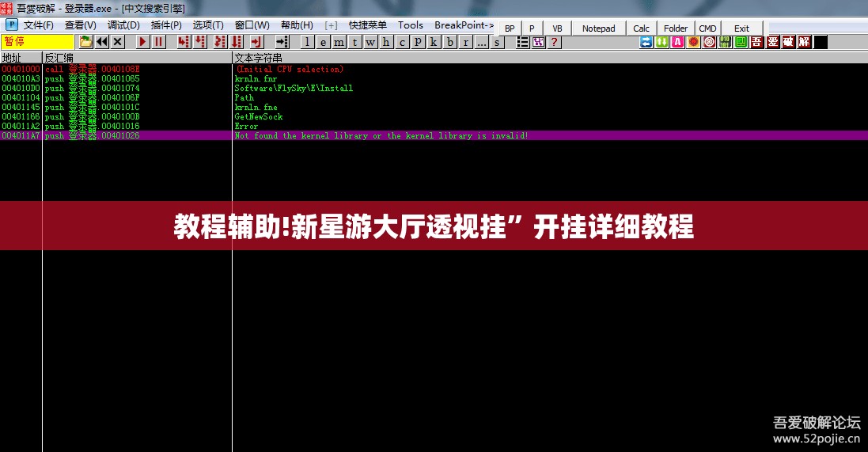Run the program with the red play icon
Screen dimensions: 868x452
click(143, 42)
